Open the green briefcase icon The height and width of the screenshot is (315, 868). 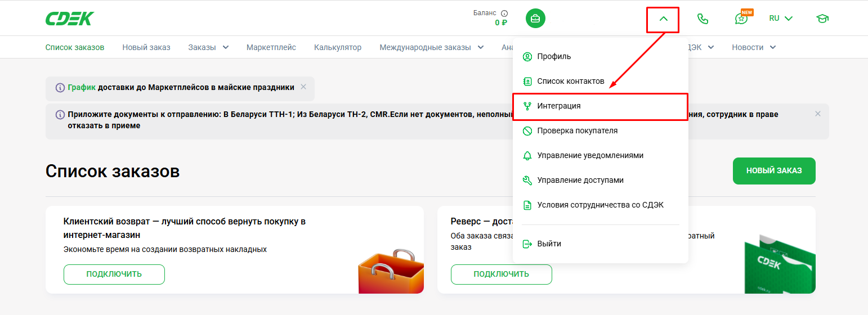[535, 19]
